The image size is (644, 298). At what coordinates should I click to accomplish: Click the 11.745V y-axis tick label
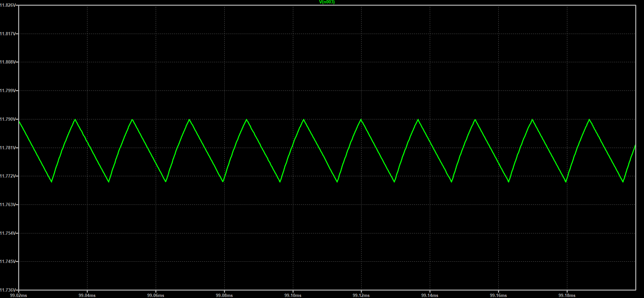click(x=8, y=261)
